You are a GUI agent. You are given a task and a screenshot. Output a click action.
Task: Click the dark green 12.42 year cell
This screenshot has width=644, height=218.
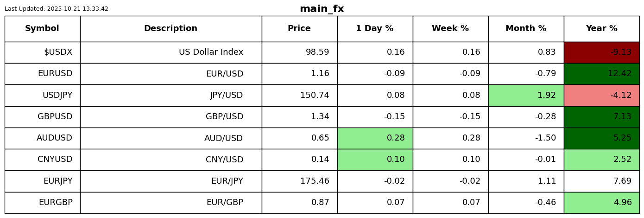[x=601, y=74]
